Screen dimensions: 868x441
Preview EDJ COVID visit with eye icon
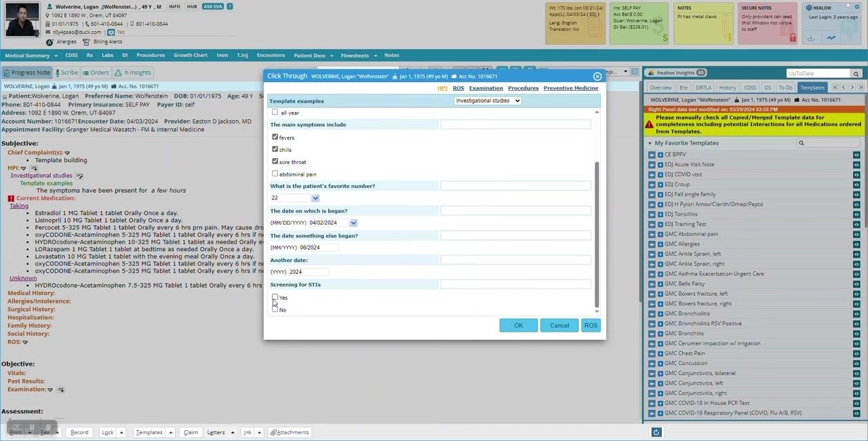[856, 174]
